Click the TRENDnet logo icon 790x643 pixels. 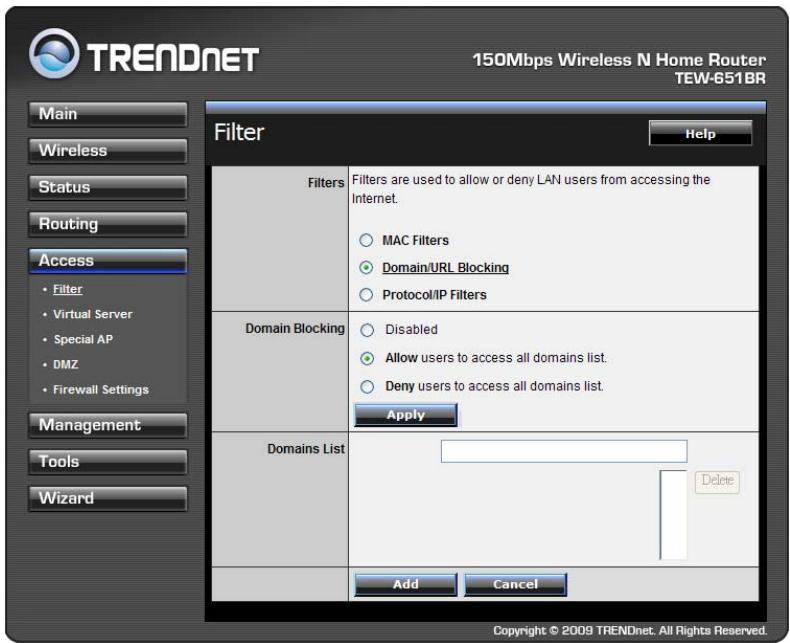[54, 53]
